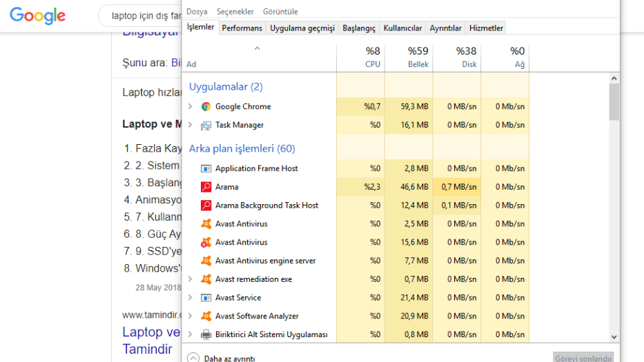Image resolution: width=644 pixels, height=362 pixels.
Task: Switch to the Uygulama geçmişi tab
Action: 302,28
